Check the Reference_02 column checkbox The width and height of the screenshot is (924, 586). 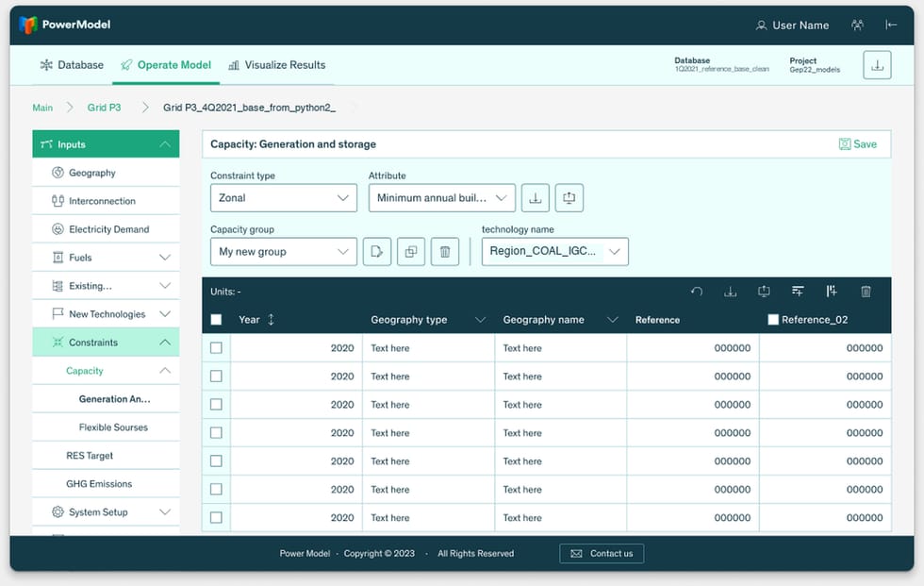[773, 320]
